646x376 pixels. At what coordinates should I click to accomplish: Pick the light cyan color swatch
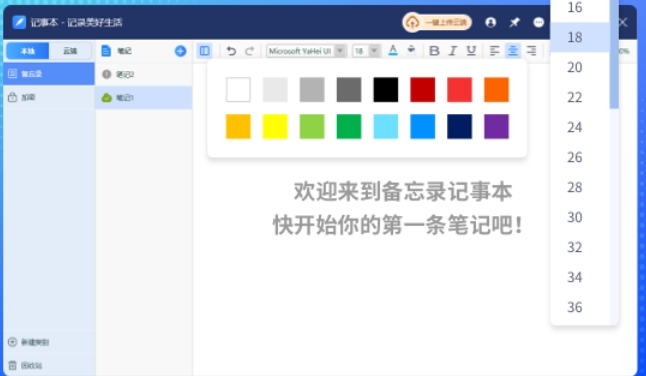pyautogui.click(x=386, y=126)
